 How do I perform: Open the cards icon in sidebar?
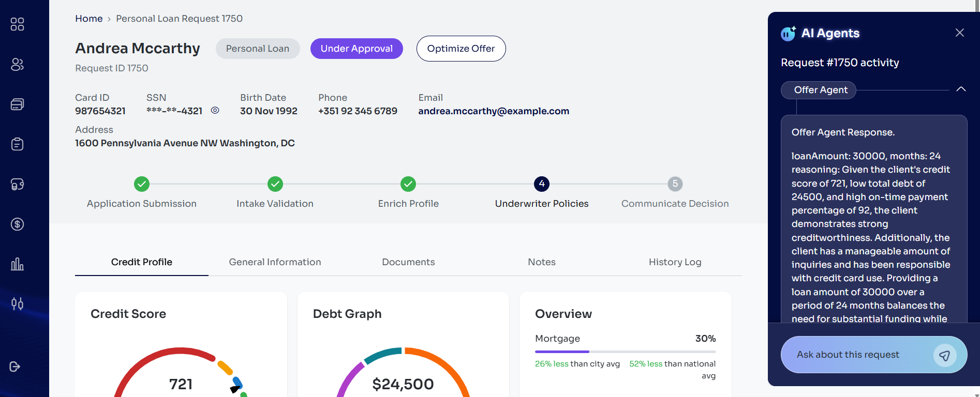pos(17,104)
